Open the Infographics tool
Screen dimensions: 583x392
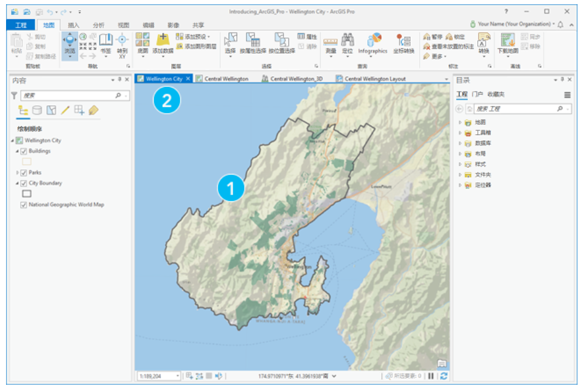pos(373,45)
